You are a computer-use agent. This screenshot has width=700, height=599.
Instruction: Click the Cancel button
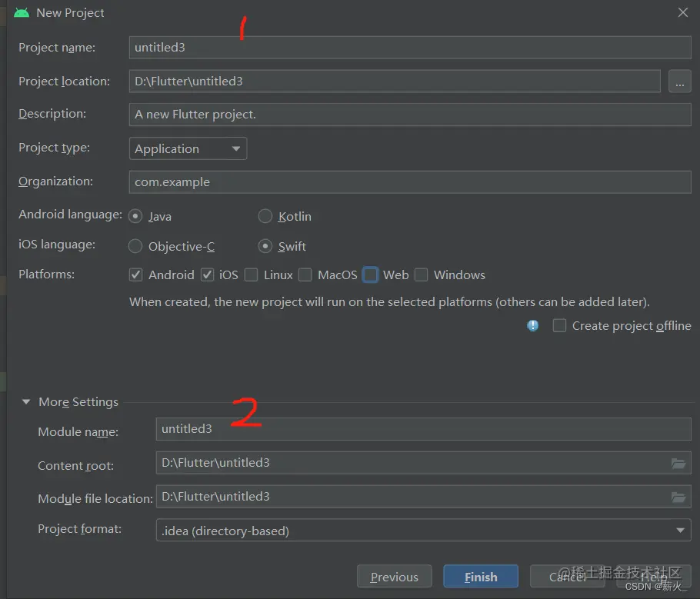click(x=567, y=577)
